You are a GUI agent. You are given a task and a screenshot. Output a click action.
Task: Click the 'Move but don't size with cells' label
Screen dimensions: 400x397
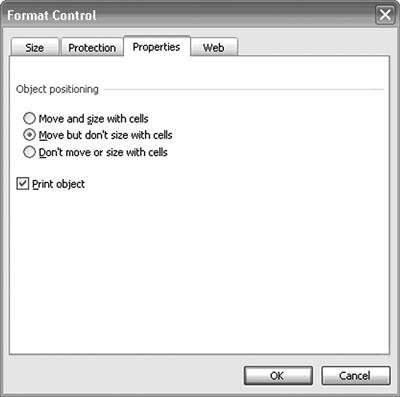[x=105, y=135]
